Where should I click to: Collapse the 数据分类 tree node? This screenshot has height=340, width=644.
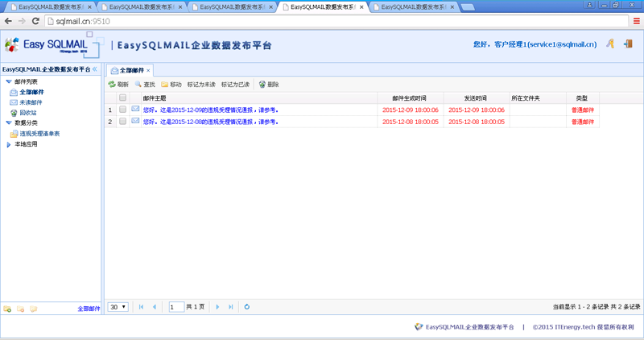point(9,123)
